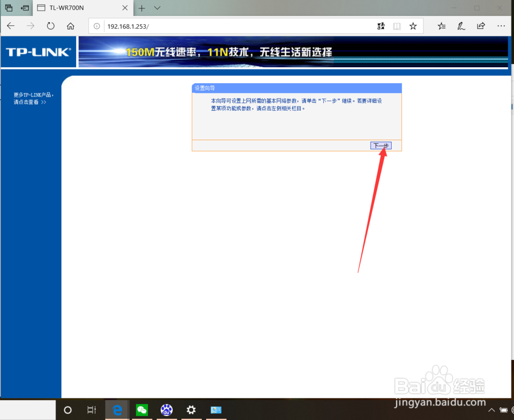
Task: Open Settings gear on taskbar
Action: pyautogui.click(x=191, y=410)
